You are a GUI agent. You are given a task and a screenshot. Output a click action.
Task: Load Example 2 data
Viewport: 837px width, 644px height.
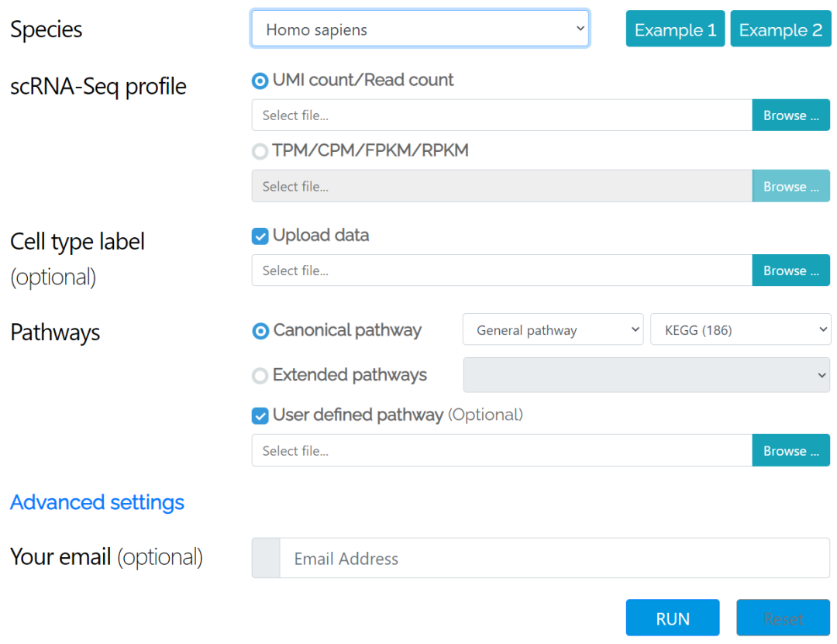click(x=780, y=29)
